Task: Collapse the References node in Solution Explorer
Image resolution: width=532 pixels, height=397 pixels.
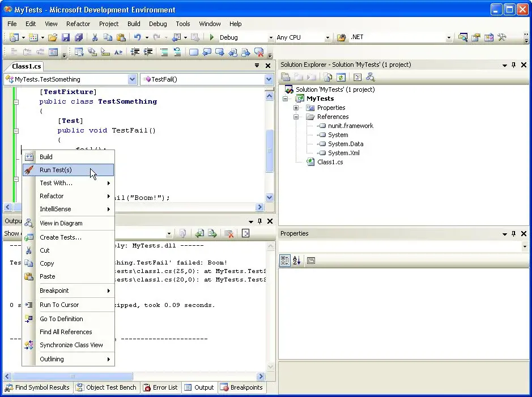Action: click(296, 117)
